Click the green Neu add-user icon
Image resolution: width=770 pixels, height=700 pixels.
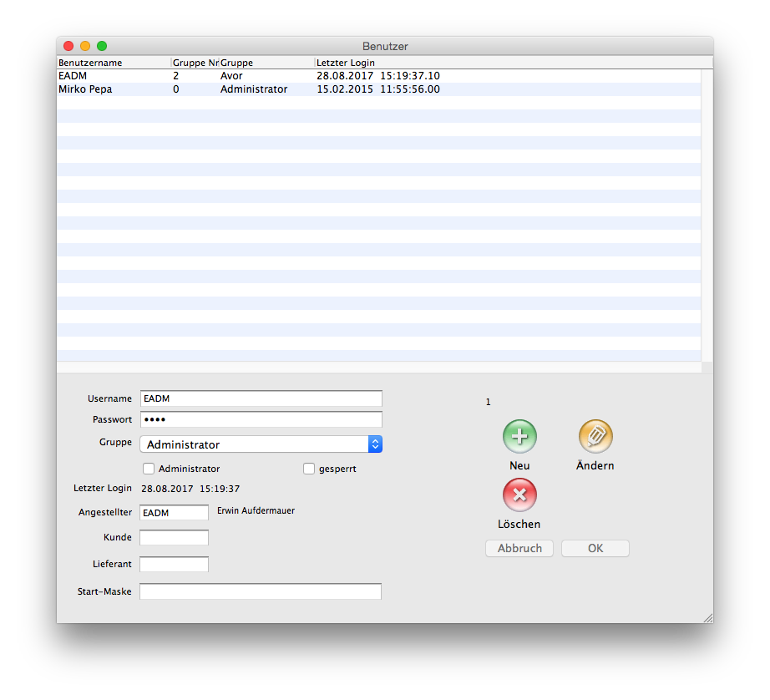[x=519, y=436]
